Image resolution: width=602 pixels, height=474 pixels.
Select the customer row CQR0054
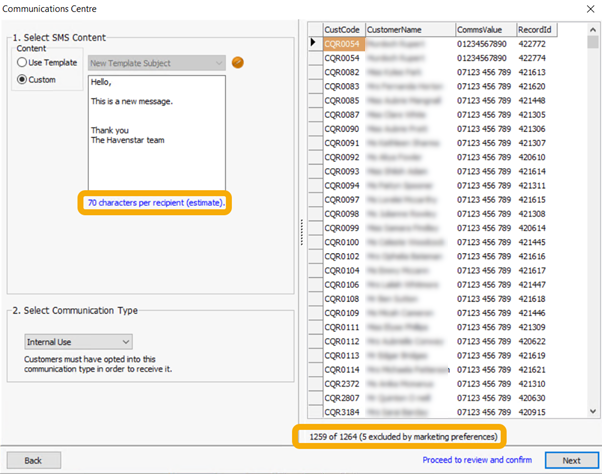(x=342, y=43)
